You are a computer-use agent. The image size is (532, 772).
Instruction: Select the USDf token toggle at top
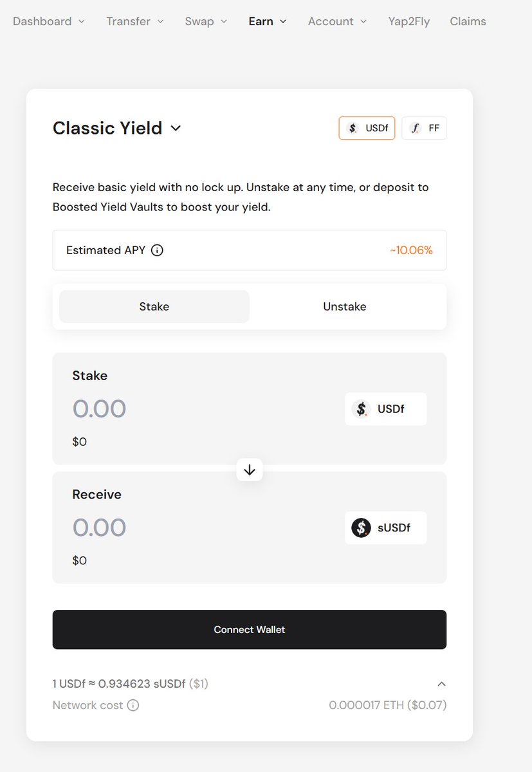[x=367, y=128]
